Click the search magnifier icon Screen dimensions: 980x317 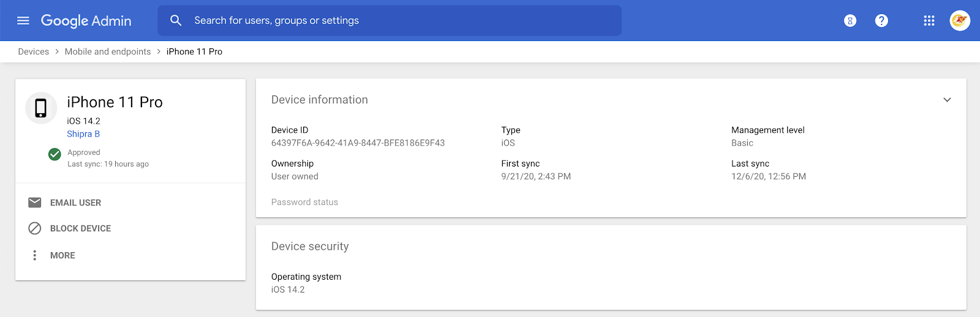point(176,21)
